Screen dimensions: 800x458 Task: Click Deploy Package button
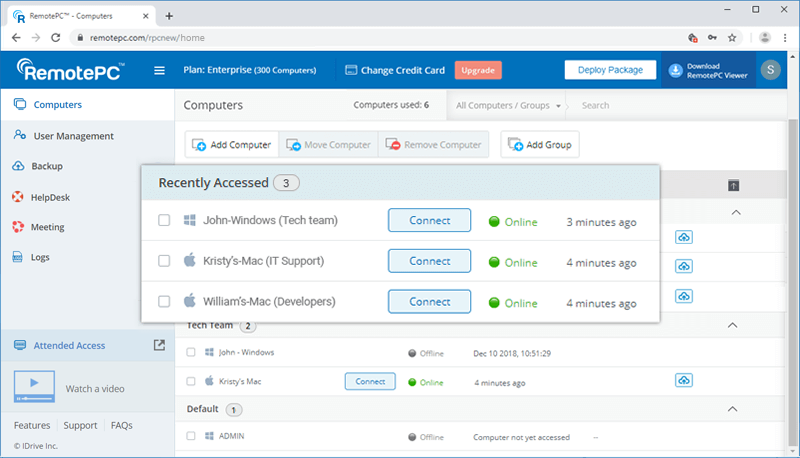click(610, 70)
